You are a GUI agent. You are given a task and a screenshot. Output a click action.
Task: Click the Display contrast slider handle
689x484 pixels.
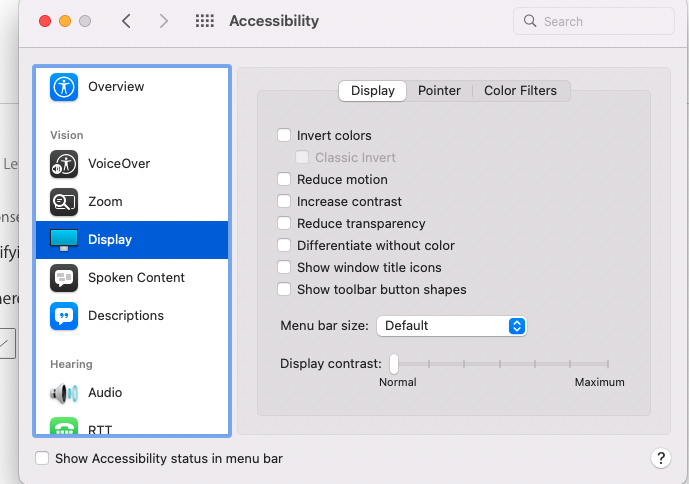pos(394,363)
